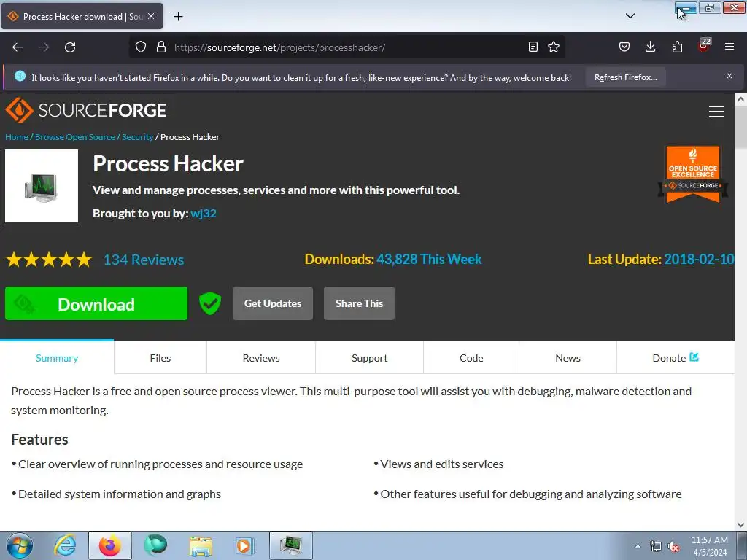747x560 pixels.
Task: Click the last update date 2018-02-10
Action: click(699, 259)
